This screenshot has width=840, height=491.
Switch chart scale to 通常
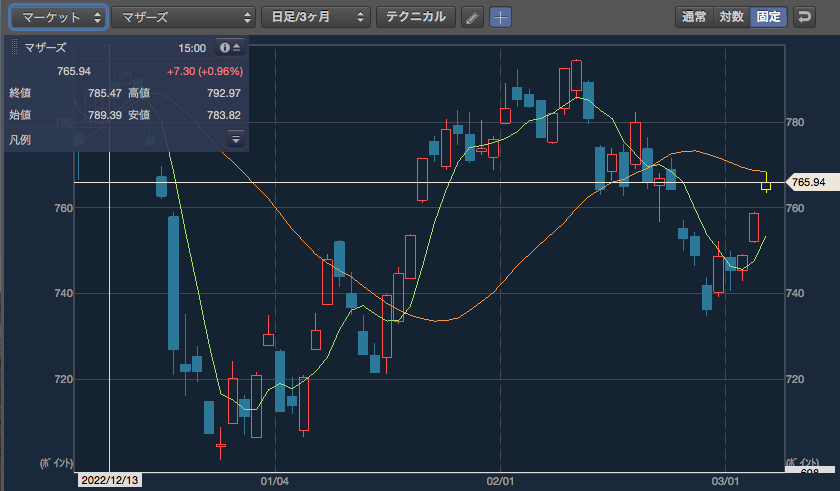[x=694, y=17]
